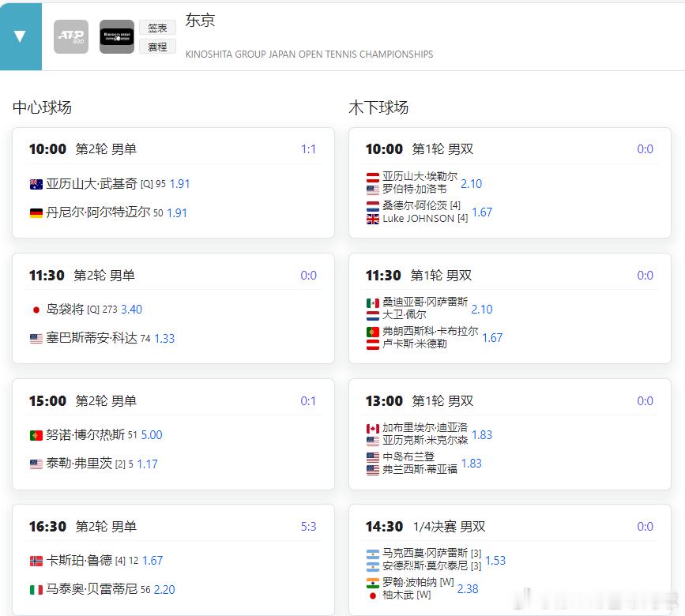
Task: Open player 岛袋将
Action: click(65, 309)
